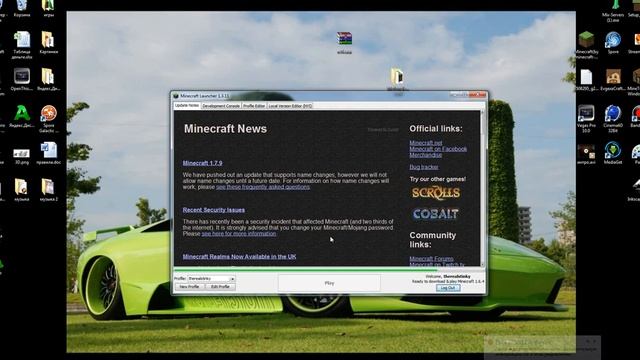
Task: Open the Profile Editor tab
Action: 254,106
